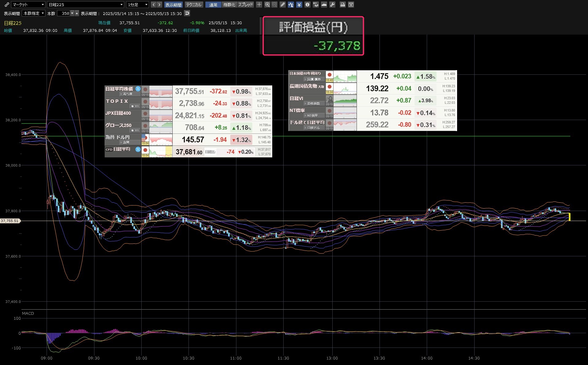588x365 pixels.
Task: Print the chart with printer icon
Action: (343, 5)
